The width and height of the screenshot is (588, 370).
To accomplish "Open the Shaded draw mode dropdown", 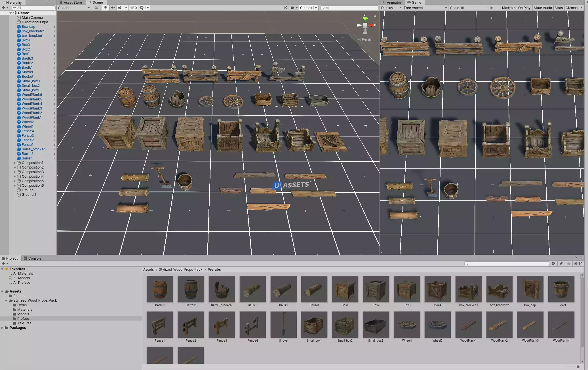I will coord(74,8).
